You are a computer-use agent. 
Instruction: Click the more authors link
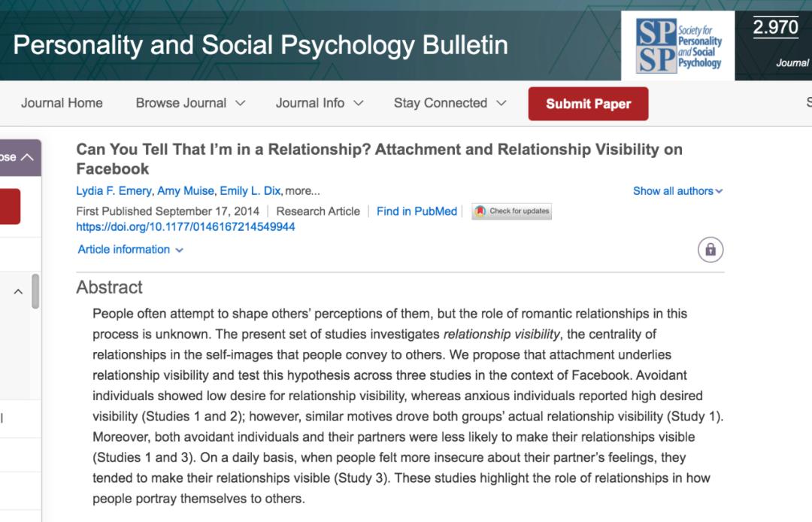[x=302, y=191]
